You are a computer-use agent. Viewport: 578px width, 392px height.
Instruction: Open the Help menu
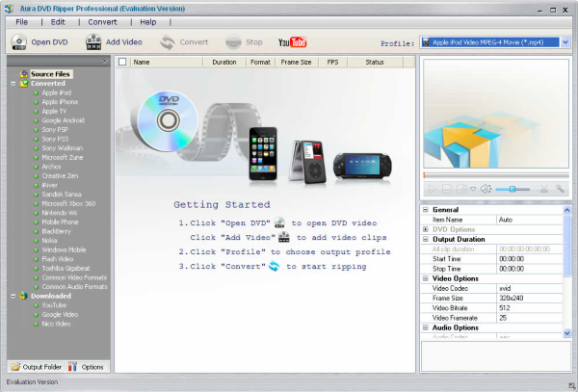pyautogui.click(x=147, y=21)
